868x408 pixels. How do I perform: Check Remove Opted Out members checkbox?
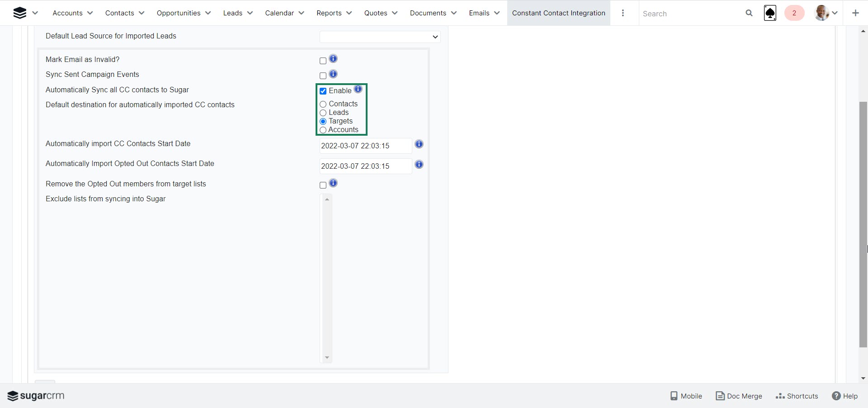coord(323,185)
